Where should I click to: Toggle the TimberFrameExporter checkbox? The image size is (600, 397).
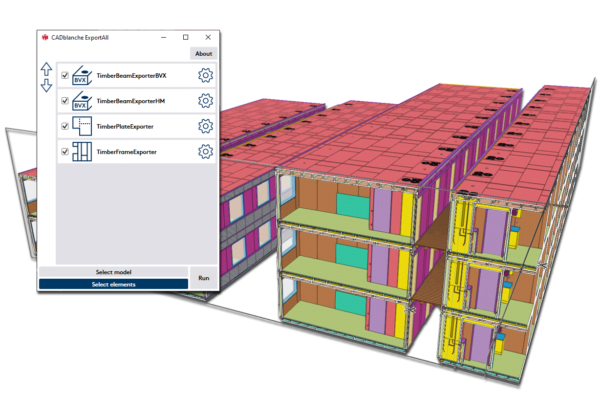tap(65, 152)
